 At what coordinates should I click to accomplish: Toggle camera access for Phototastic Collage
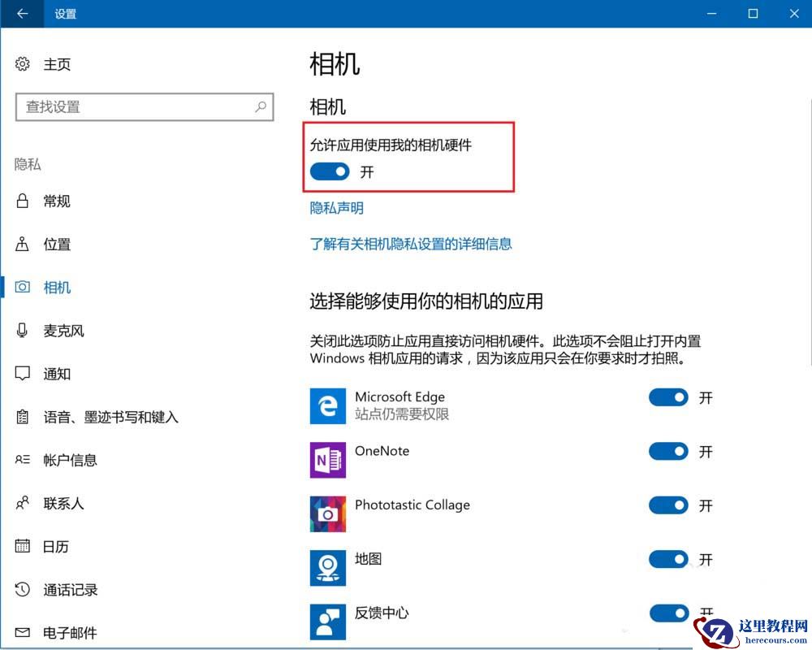click(x=668, y=505)
